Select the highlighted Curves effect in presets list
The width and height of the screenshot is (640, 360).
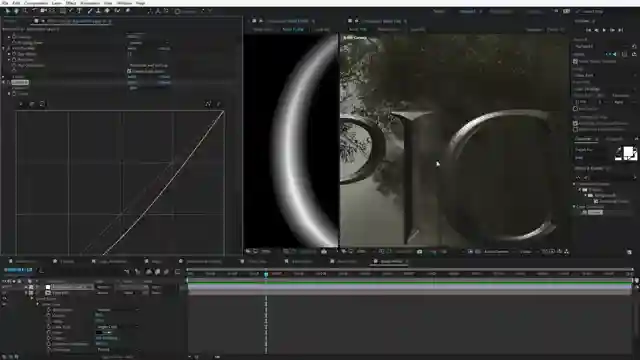595,212
